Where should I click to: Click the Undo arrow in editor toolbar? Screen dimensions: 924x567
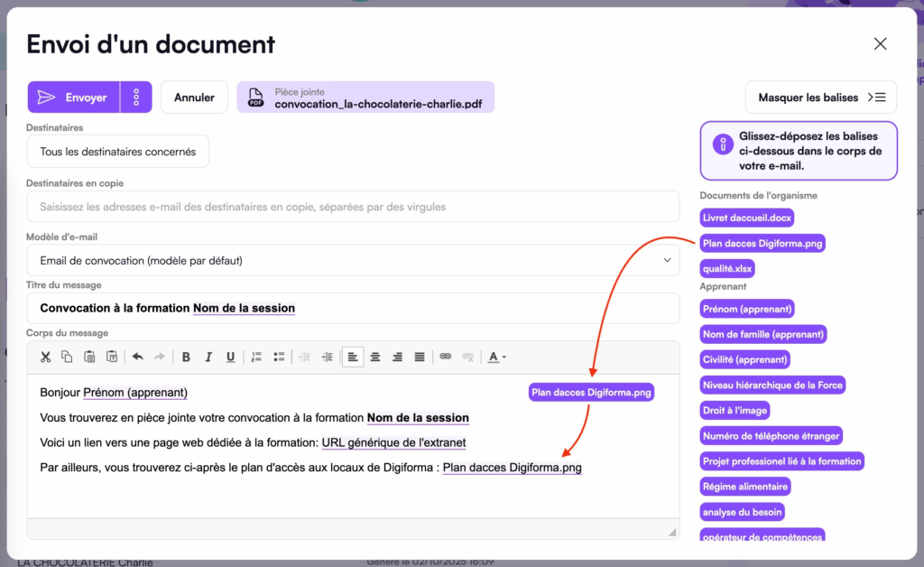pos(137,357)
